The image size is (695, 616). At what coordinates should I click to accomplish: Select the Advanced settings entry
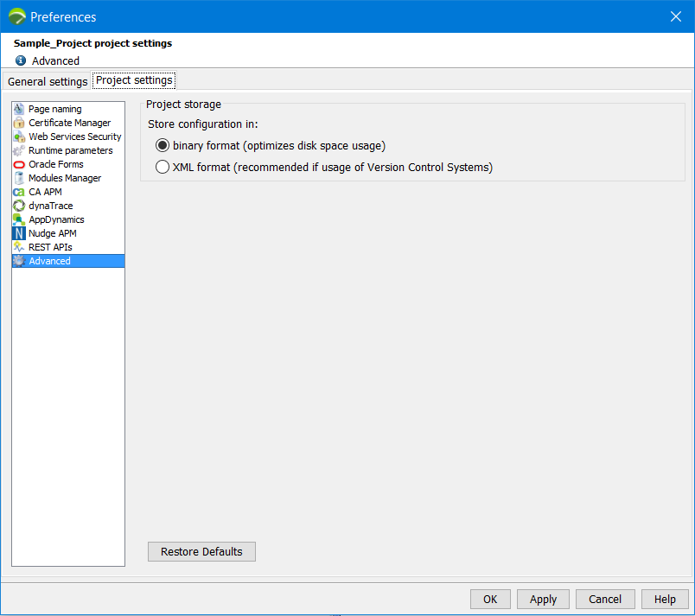(x=49, y=261)
